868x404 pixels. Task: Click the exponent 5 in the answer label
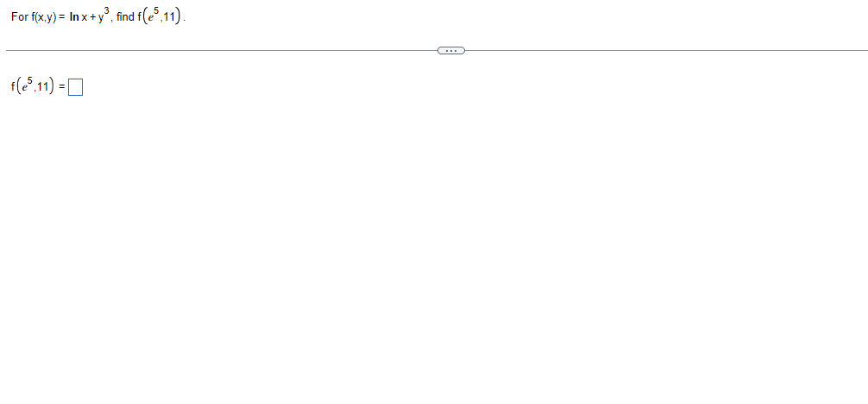click(30, 80)
